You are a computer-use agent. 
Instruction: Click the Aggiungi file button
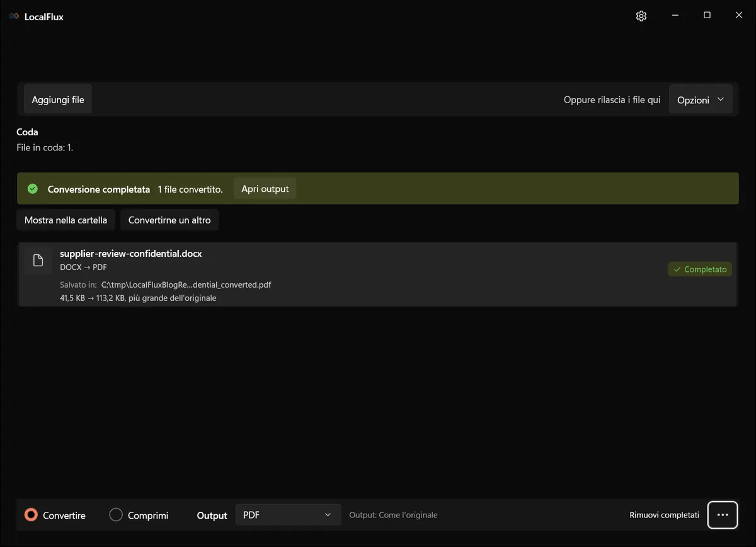pos(58,99)
